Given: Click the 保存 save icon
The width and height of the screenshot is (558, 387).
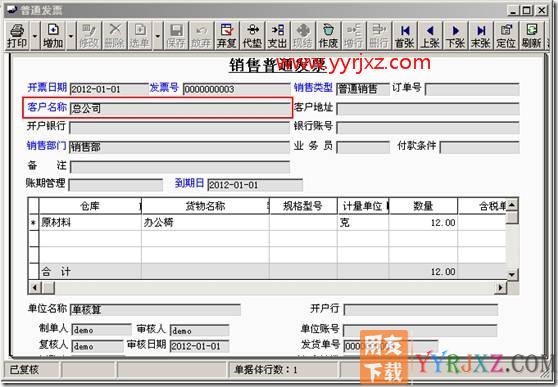Looking at the screenshot, I should (176, 36).
